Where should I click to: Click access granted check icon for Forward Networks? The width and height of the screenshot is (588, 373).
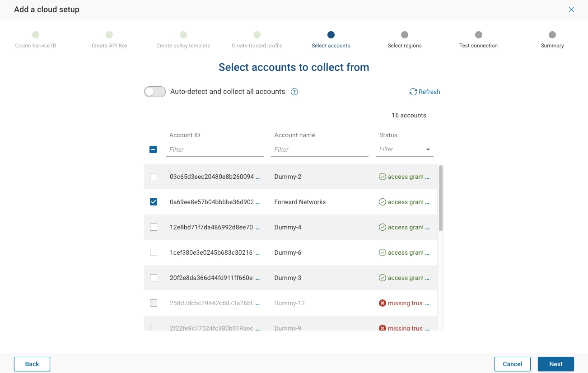click(383, 202)
